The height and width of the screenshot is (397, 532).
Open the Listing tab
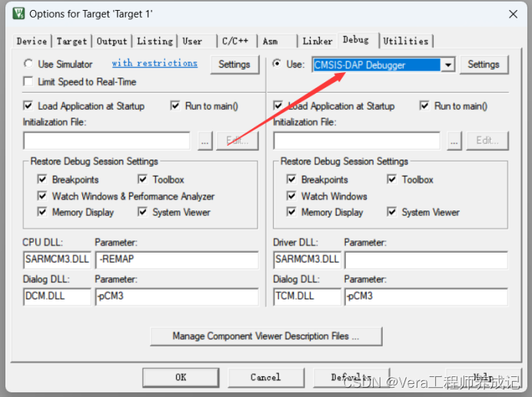[155, 41]
